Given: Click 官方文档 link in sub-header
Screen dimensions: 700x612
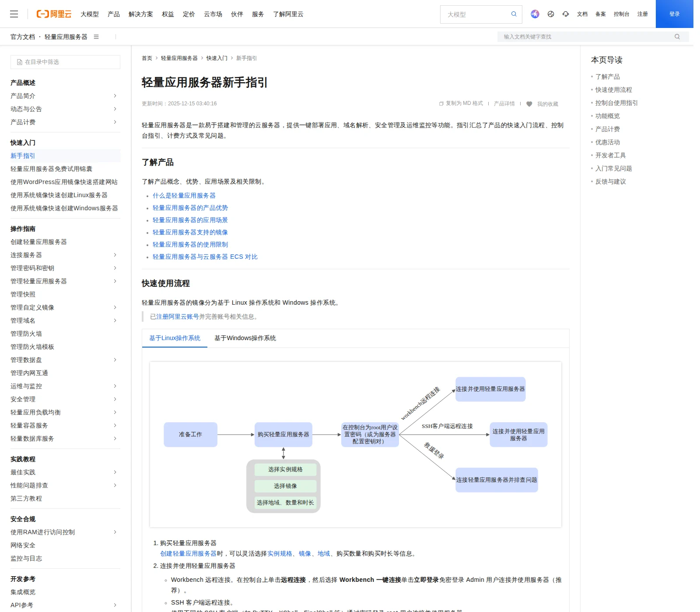Looking at the screenshot, I should (x=23, y=37).
